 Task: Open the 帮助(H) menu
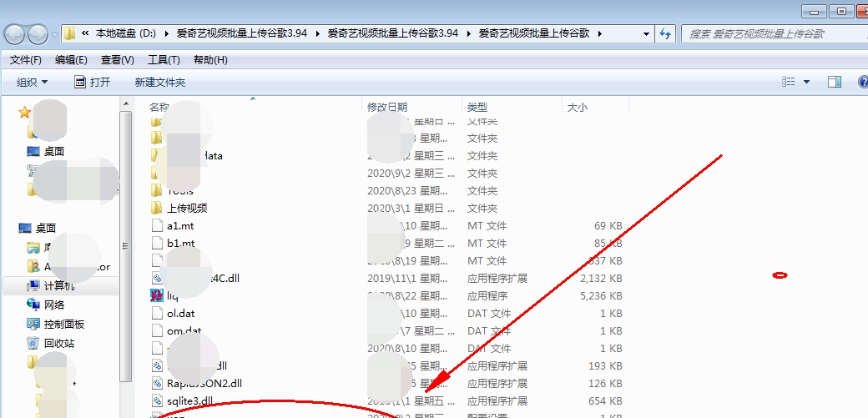click(x=210, y=60)
